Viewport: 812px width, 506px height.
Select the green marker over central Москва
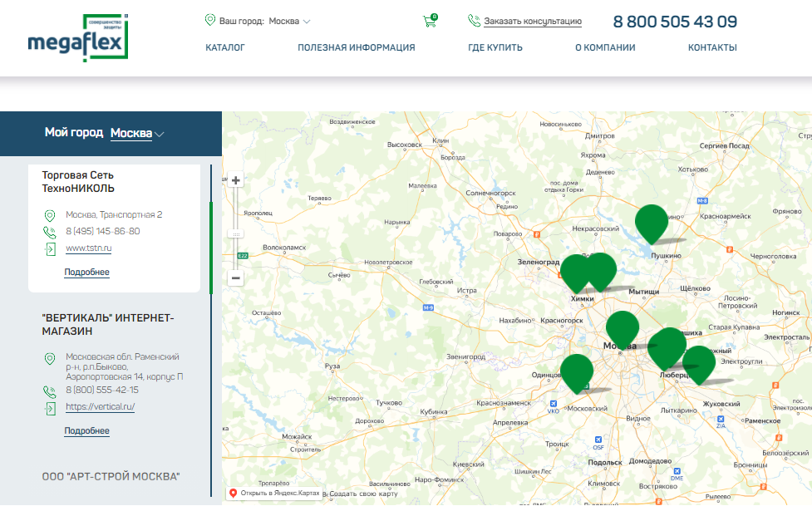click(x=623, y=329)
